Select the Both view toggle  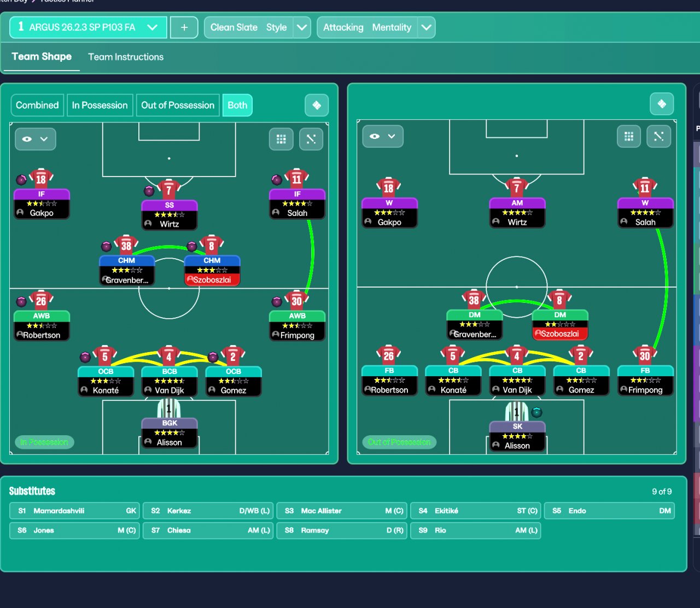point(237,106)
